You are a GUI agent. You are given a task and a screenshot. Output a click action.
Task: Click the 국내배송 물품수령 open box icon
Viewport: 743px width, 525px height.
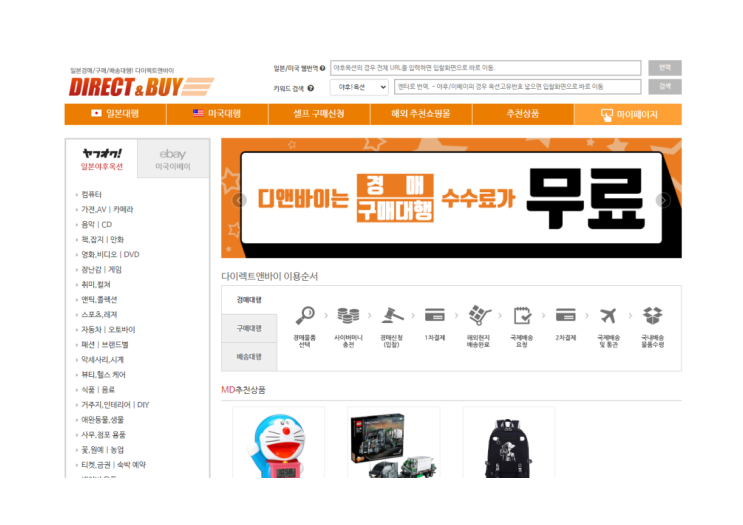pos(652,316)
